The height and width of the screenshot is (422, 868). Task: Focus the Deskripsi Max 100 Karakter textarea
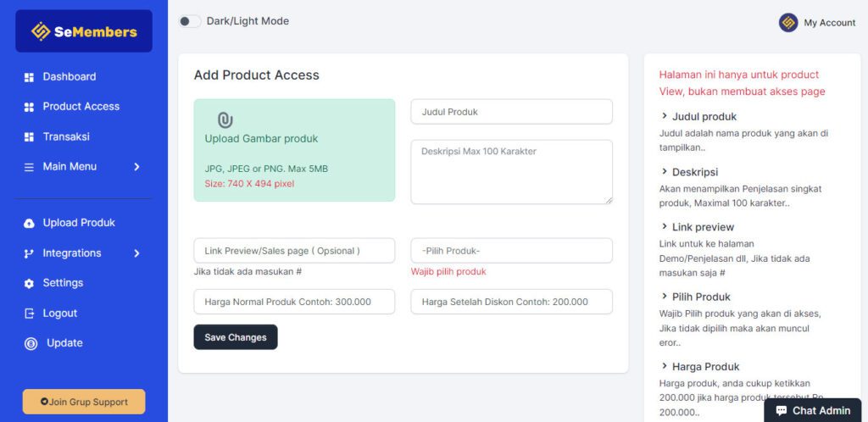pyautogui.click(x=511, y=172)
